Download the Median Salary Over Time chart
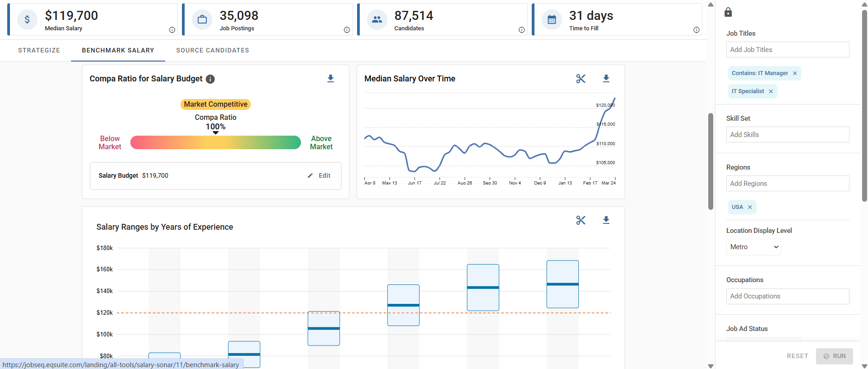 point(606,79)
